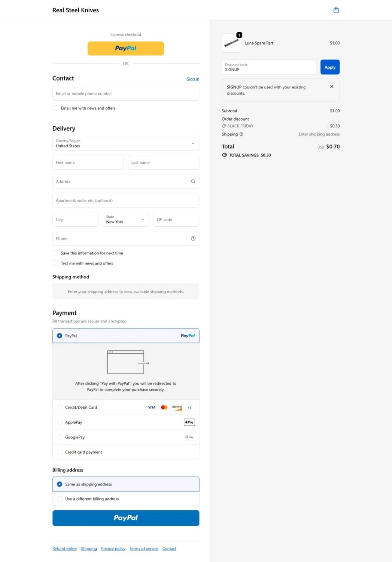Click the ZIP code field
The image size is (392, 562).
coord(176,219)
